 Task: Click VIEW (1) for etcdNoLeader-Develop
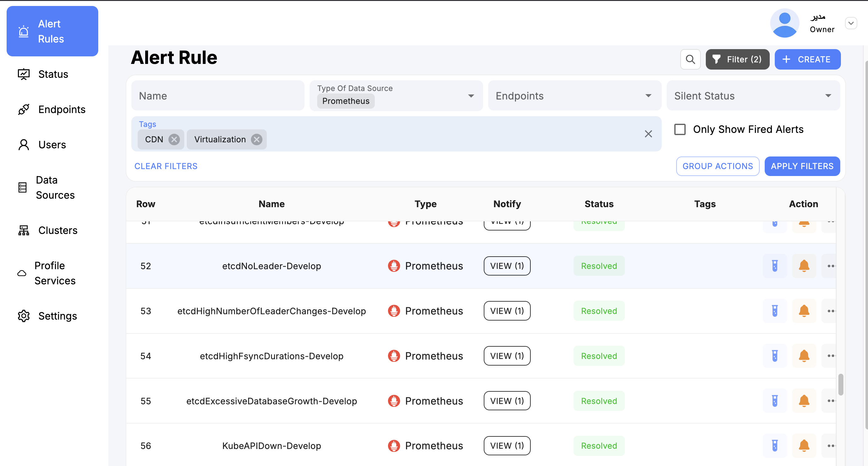(x=507, y=266)
